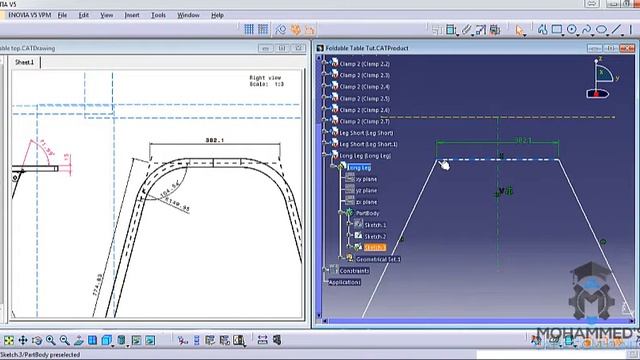Select the Spline sketch tool
640x360 pixels.
pos(587,29)
